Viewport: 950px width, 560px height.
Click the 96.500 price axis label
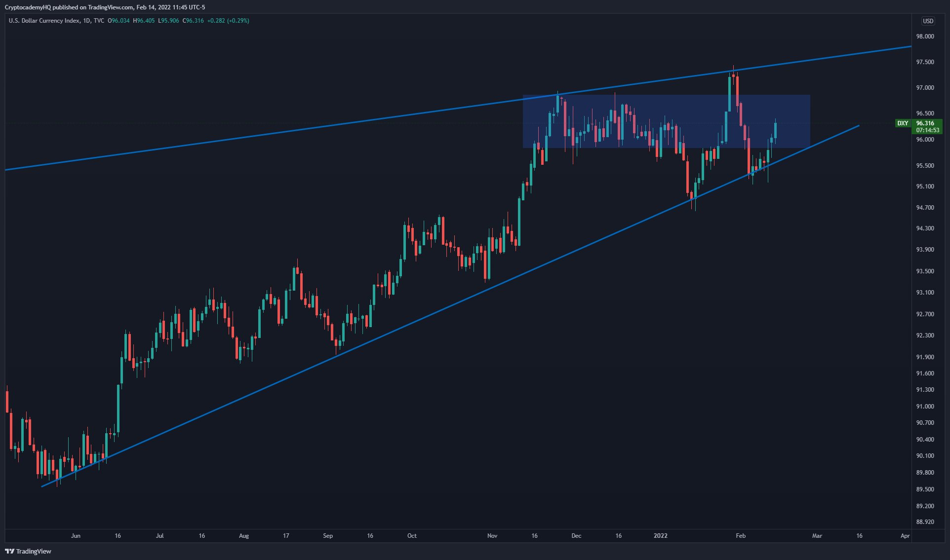[925, 113]
